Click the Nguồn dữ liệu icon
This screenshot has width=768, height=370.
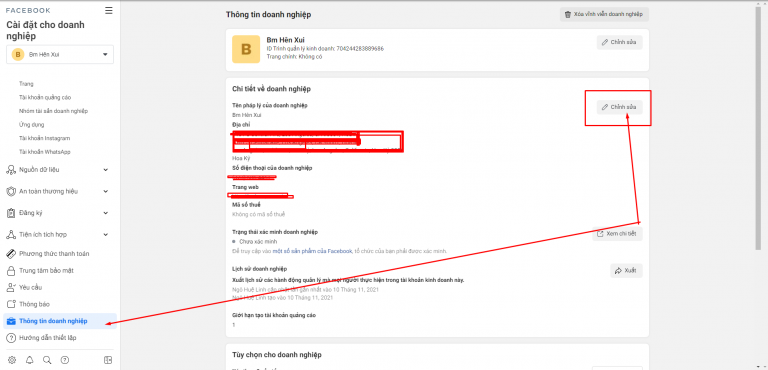pyautogui.click(x=11, y=170)
